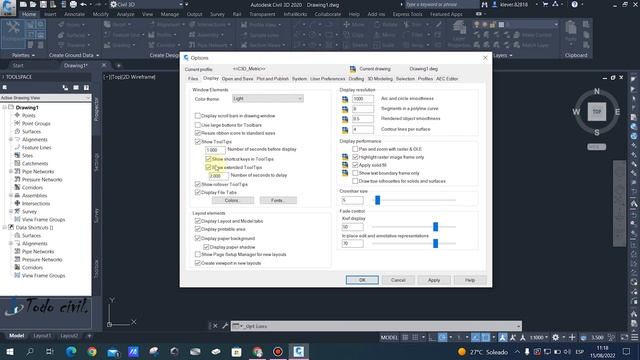
Task: Expand the Alignments node under Drawing1
Action: [x=11, y=140]
